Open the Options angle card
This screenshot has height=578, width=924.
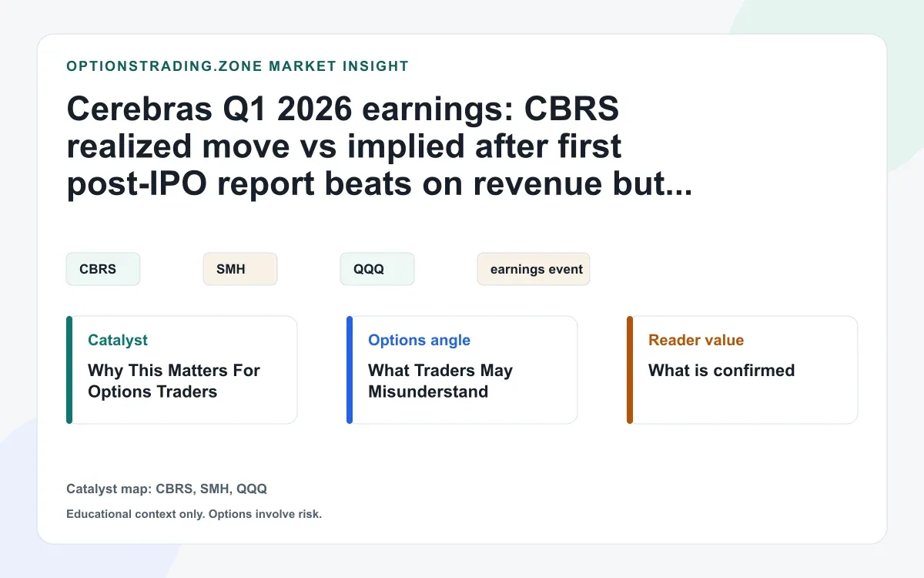click(462, 370)
